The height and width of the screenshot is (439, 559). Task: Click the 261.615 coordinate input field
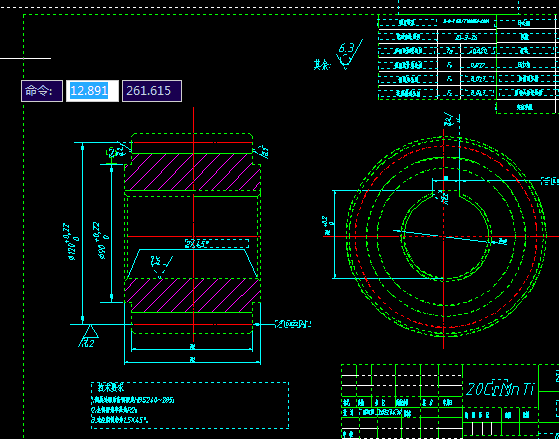[152, 91]
